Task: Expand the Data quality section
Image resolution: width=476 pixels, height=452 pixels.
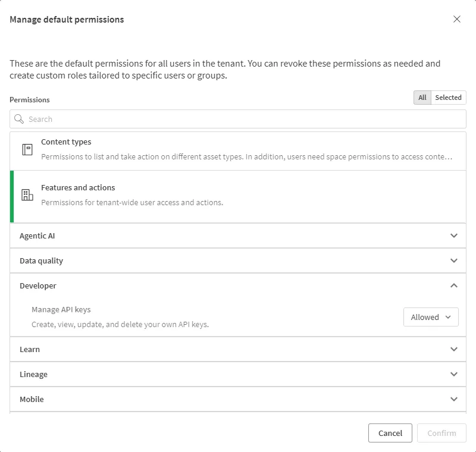Action: pos(237,260)
